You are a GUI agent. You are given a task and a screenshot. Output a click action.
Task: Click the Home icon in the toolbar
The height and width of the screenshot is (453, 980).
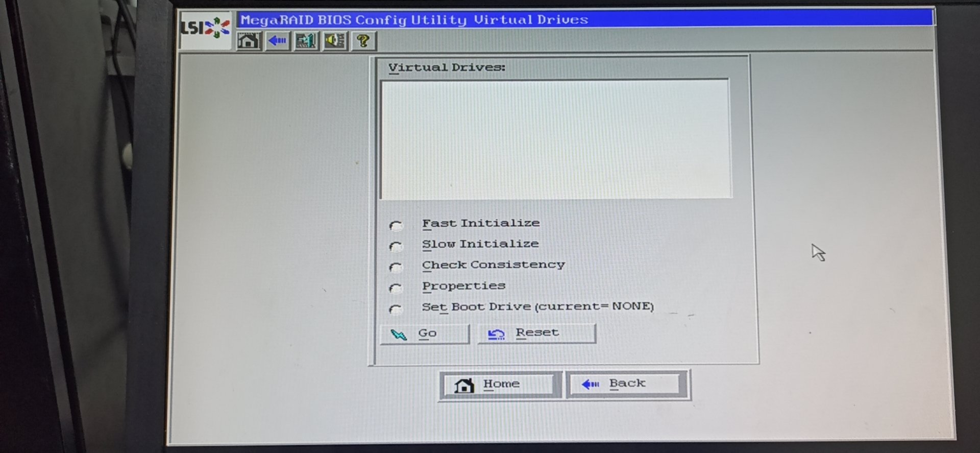click(249, 41)
